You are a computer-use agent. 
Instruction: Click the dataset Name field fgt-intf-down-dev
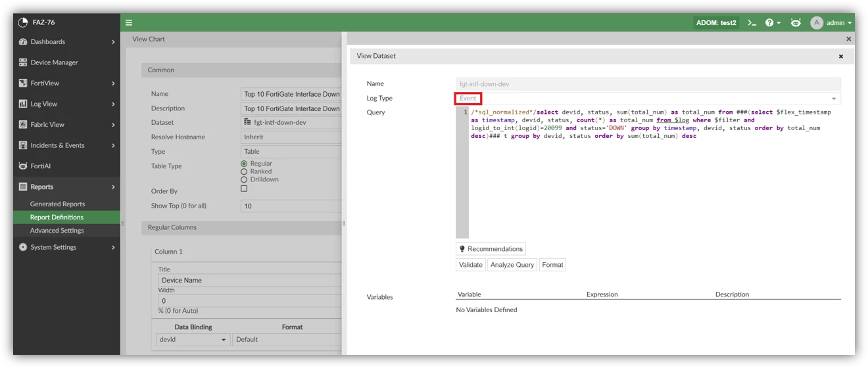(x=648, y=84)
